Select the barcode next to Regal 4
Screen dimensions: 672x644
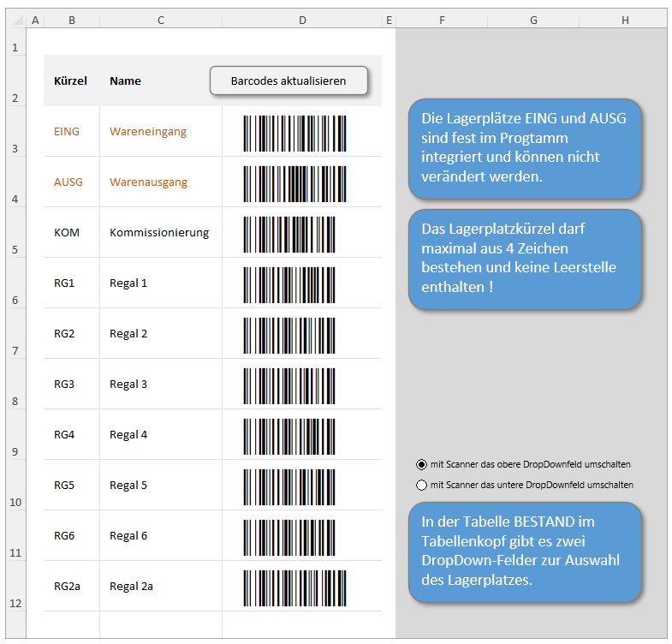pyautogui.click(x=289, y=436)
